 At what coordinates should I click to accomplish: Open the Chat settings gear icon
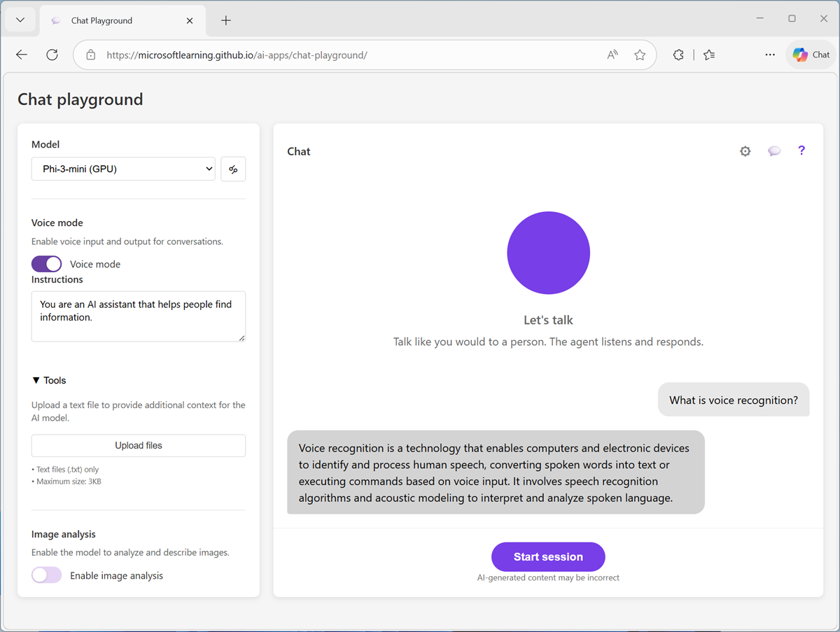(745, 150)
